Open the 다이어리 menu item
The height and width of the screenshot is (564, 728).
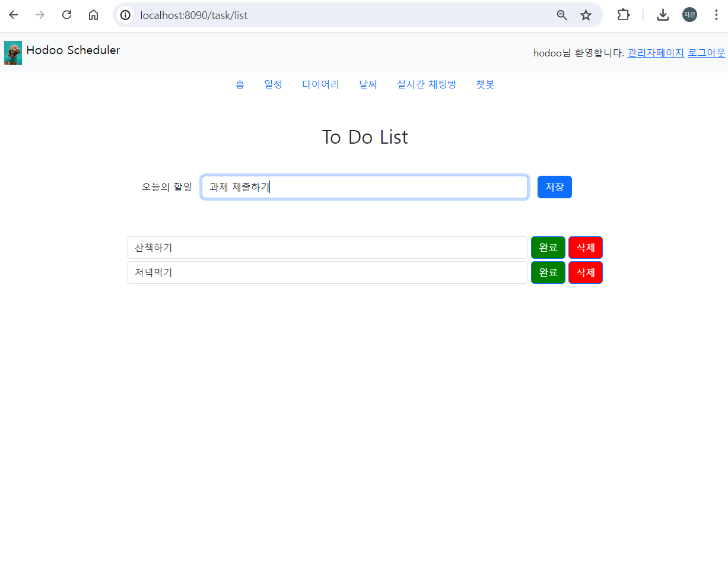[x=321, y=84]
